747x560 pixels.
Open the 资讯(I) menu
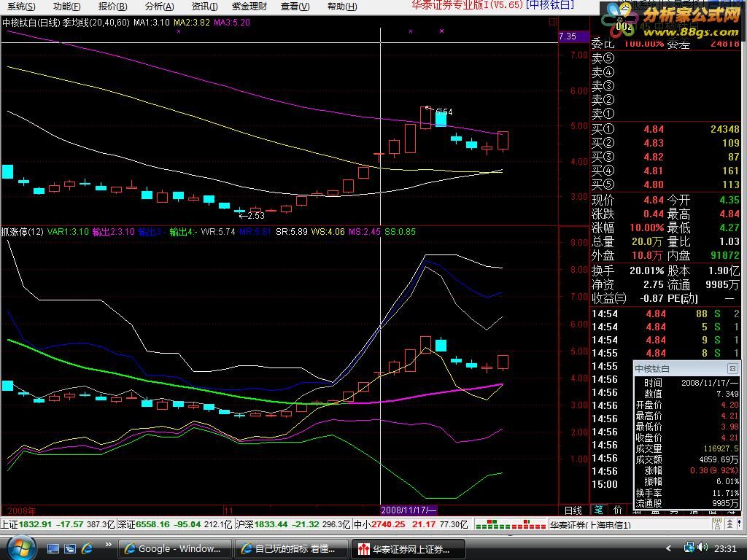[x=204, y=7]
